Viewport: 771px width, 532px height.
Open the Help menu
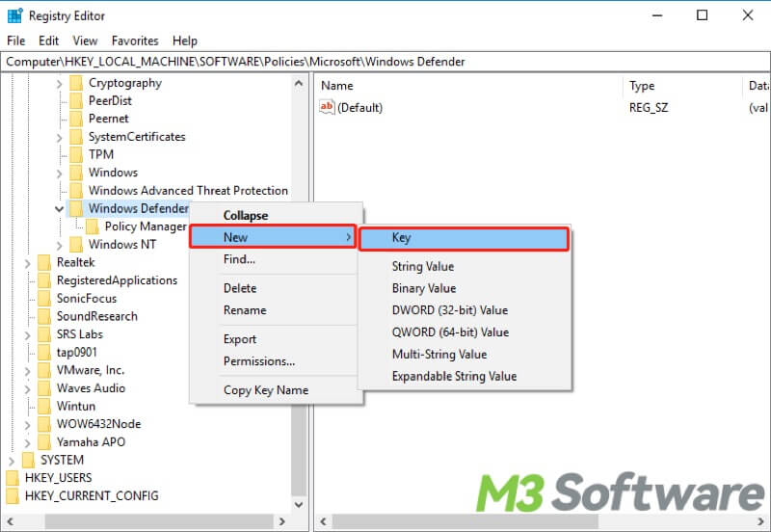click(185, 40)
